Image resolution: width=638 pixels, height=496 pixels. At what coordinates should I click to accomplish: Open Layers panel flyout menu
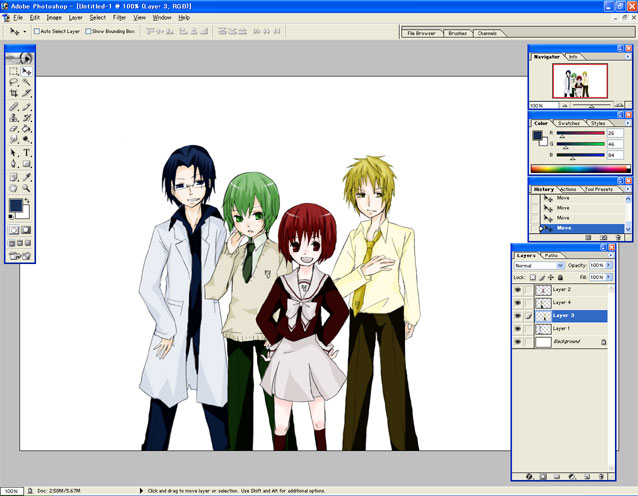(611, 255)
